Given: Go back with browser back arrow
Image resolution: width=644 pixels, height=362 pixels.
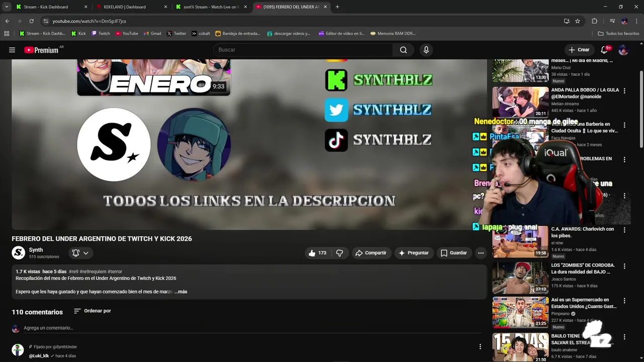Looking at the screenshot, I should pyautogui.click(x=8, y=21).
